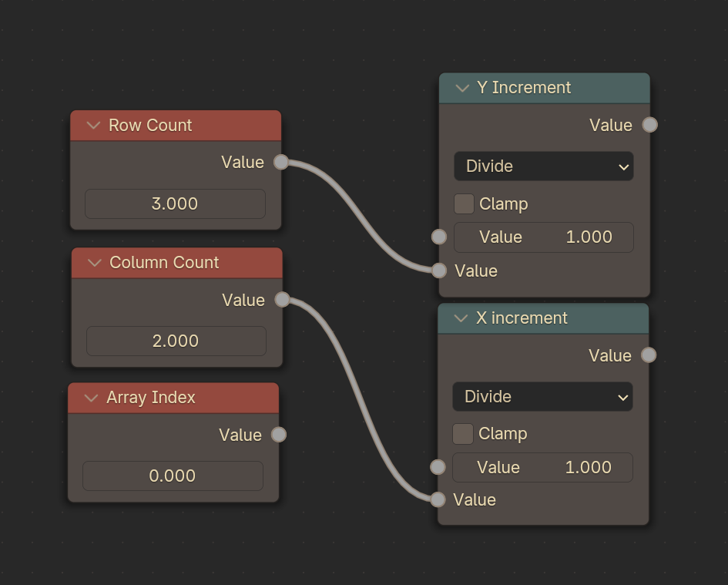Click Value output label on Column Count
Screen dimensions: 728x585
click(243, 300)
